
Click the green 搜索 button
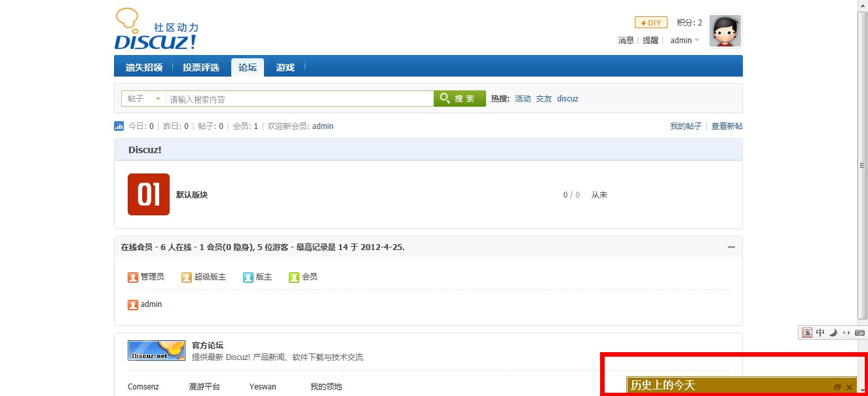460,99
